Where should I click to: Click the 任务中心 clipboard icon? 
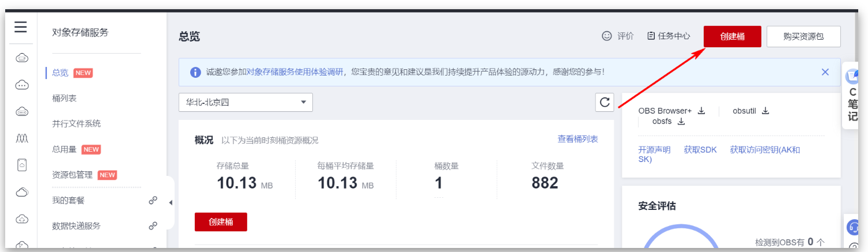point(651,36)
